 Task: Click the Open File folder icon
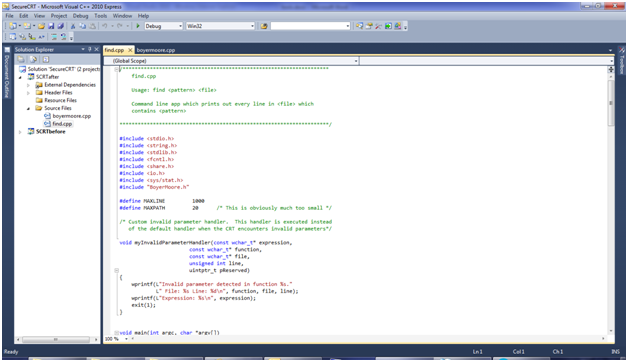point(41,26)
